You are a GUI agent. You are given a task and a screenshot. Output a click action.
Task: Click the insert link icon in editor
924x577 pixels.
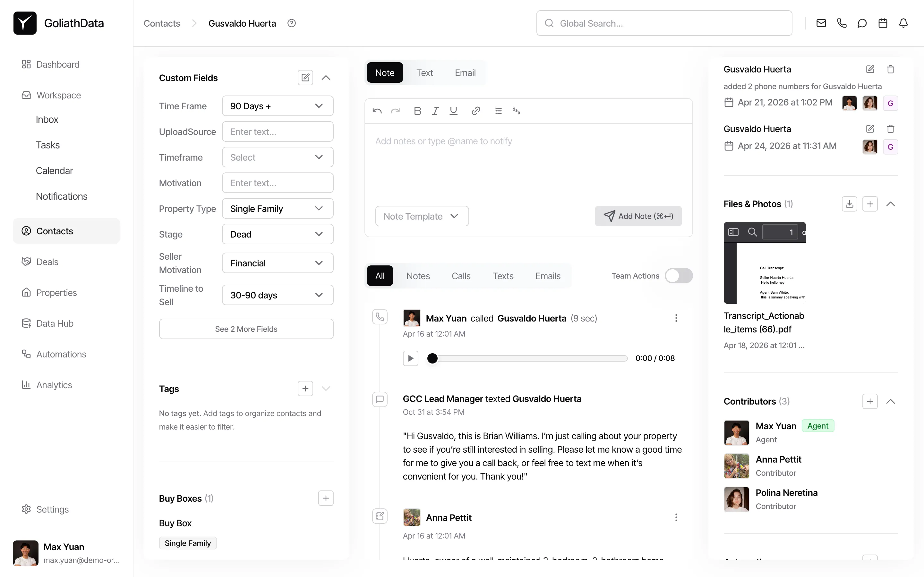(475, 111)
